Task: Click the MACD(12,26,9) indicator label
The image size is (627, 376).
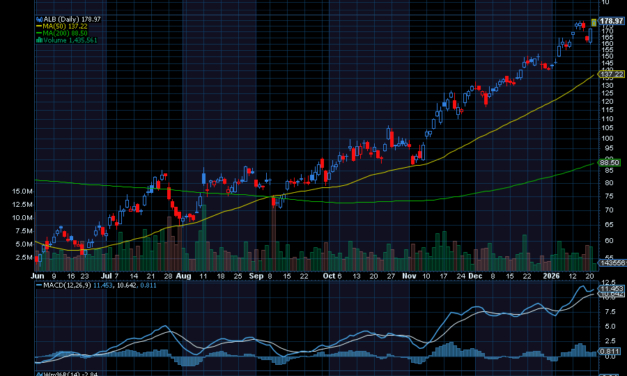Action: (x=67, y=285)
